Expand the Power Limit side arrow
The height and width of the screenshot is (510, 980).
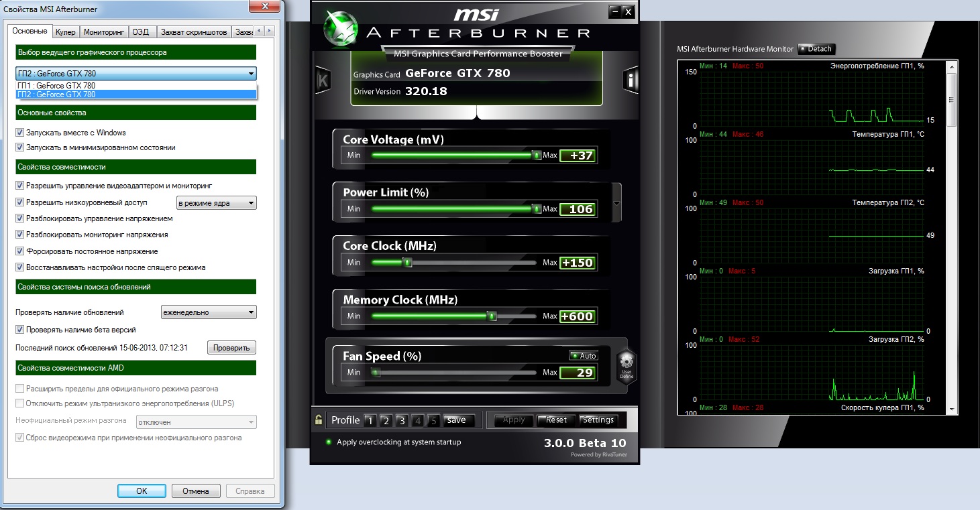pyautogui.click(x=616, y=202)
